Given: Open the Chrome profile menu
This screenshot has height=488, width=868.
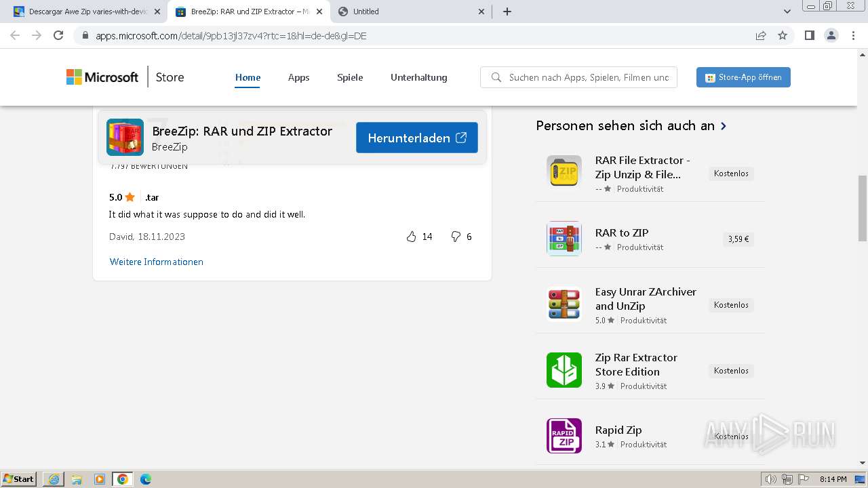Looking at the screenshot, I should (831, 35).
